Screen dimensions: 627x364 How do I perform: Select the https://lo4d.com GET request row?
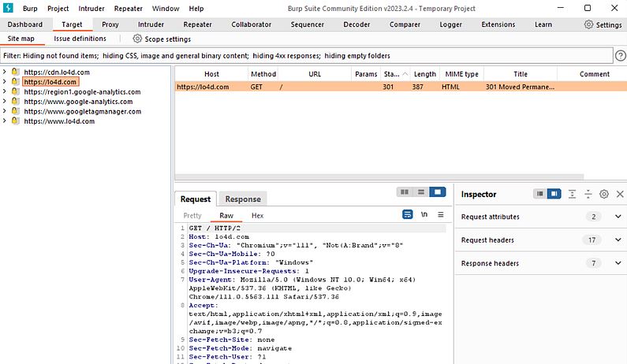(401, 87)
